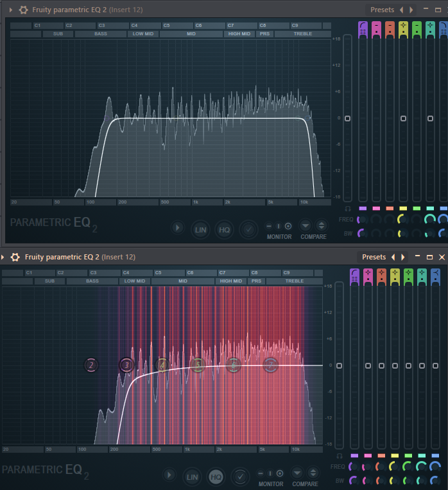448x490 pixels.
Task: Toggle LIN linear phase in top window
Action: [x=200, y=230]
